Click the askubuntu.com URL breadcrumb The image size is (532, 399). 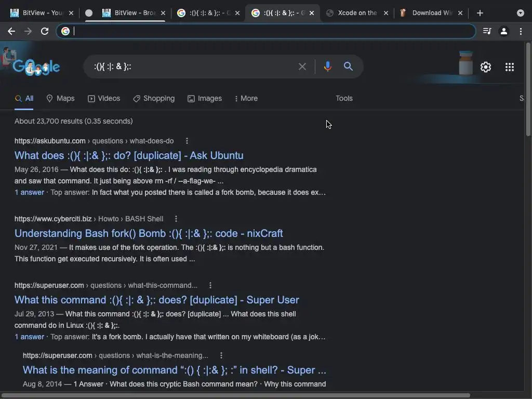click(94, 141)
